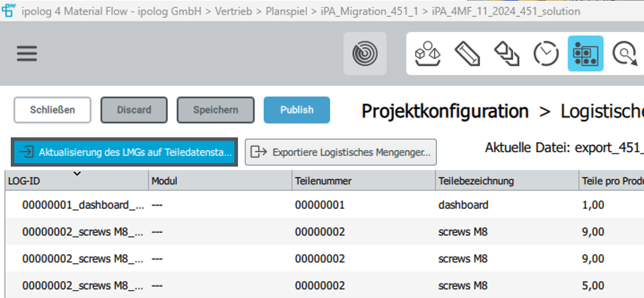Click the radar target icon
This screenshot has width=644, height=298.
click(365, 53)
